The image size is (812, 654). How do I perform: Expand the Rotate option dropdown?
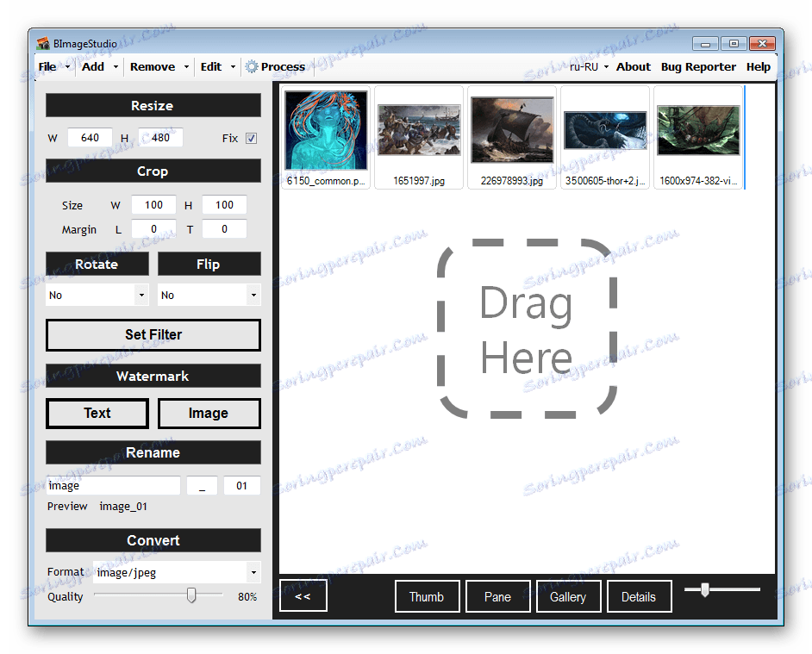click(141, 296)
